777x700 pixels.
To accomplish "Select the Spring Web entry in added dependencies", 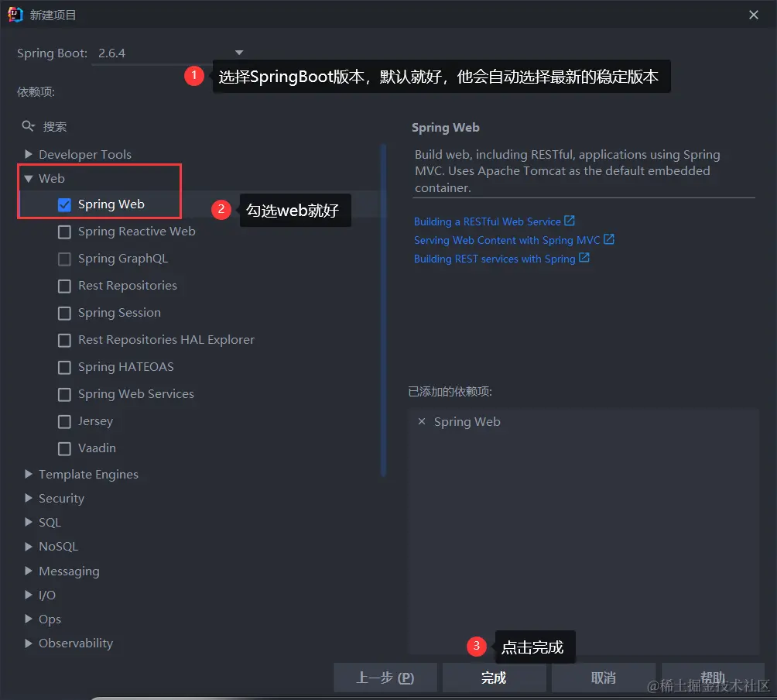I will tap(467, 422).
